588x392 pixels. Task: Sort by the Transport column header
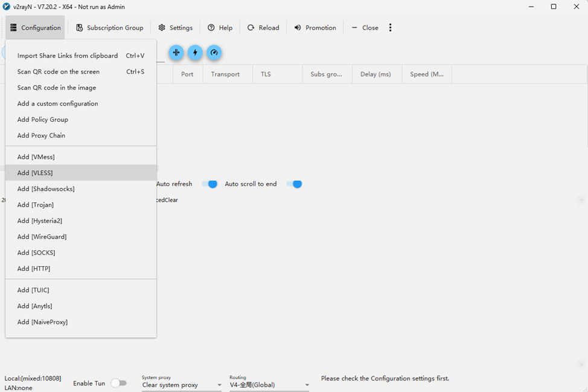point(228,74)
